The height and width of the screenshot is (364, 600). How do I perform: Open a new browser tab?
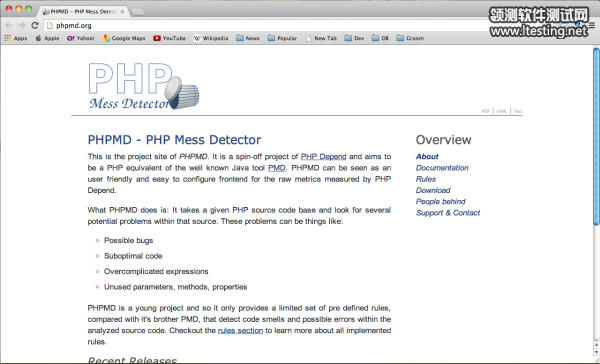pos(138,12)
